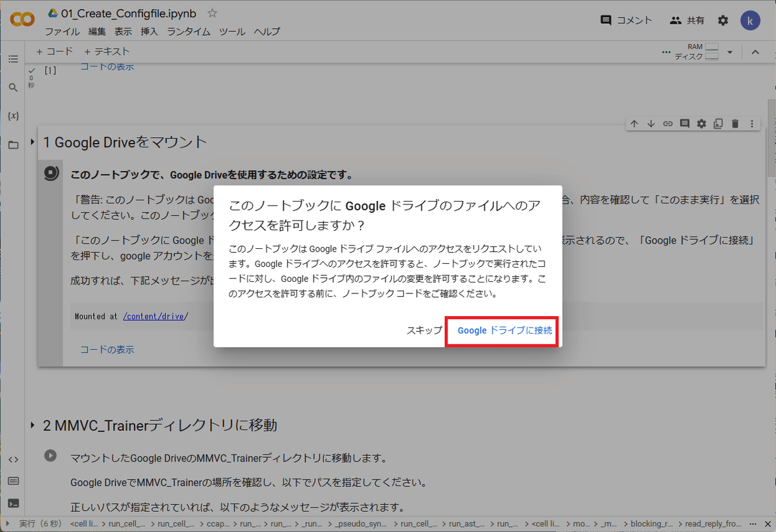Open the ヘルプ menu
The width and height of the screenshot is (776, 532).
266,32
